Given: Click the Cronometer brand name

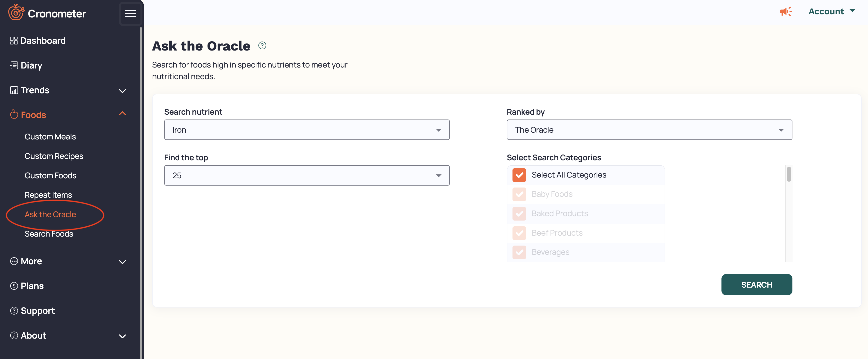Looking at the screenshot, I should point(57,14).
